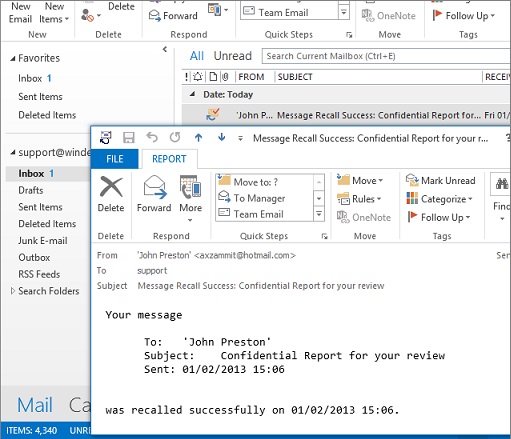Click ITEMS: 4,340 in status bar
The height and width of the screenshot is (439, 511).
[x=32, y=430]
